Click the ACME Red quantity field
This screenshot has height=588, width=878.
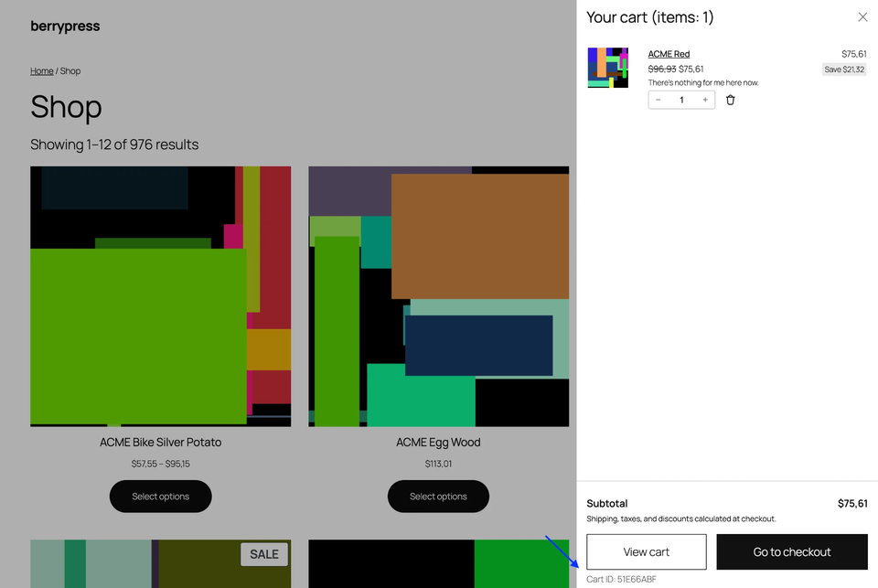681,100
